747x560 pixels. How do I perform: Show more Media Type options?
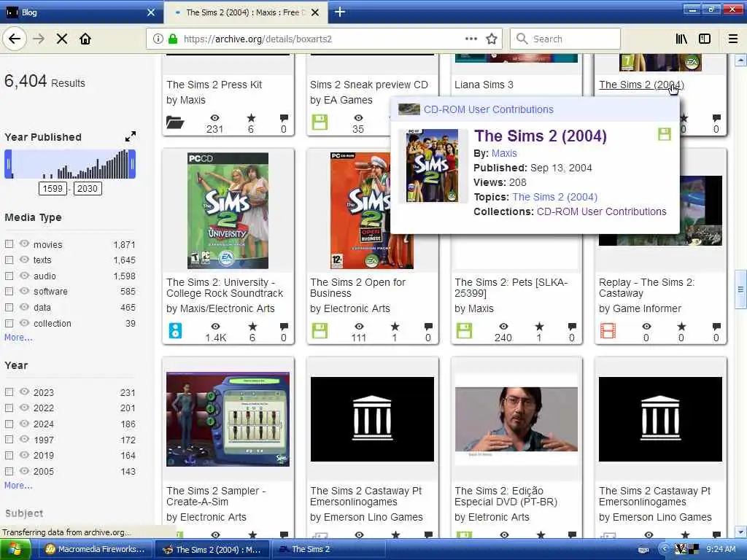(x=18, y=338)
